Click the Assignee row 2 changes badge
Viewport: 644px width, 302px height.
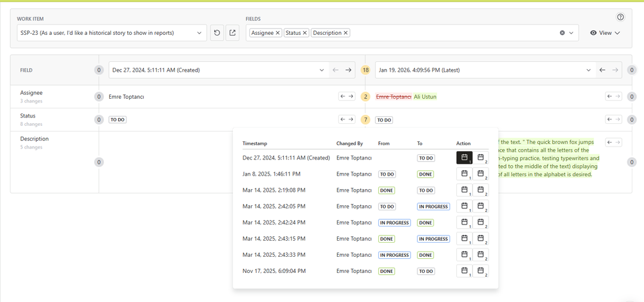pyautogui.click(x=365, y=97)
